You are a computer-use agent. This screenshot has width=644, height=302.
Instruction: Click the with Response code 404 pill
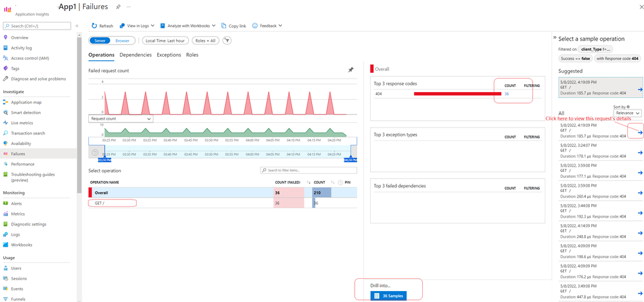coord(618,59)
